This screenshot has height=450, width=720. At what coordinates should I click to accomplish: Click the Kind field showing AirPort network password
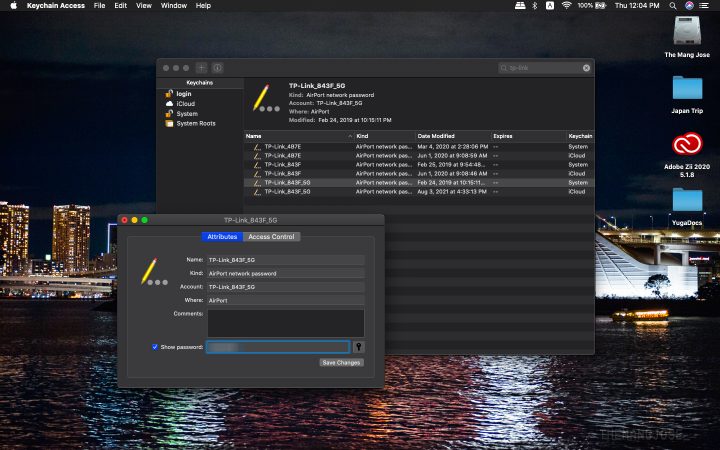click(x=286, y=274)
